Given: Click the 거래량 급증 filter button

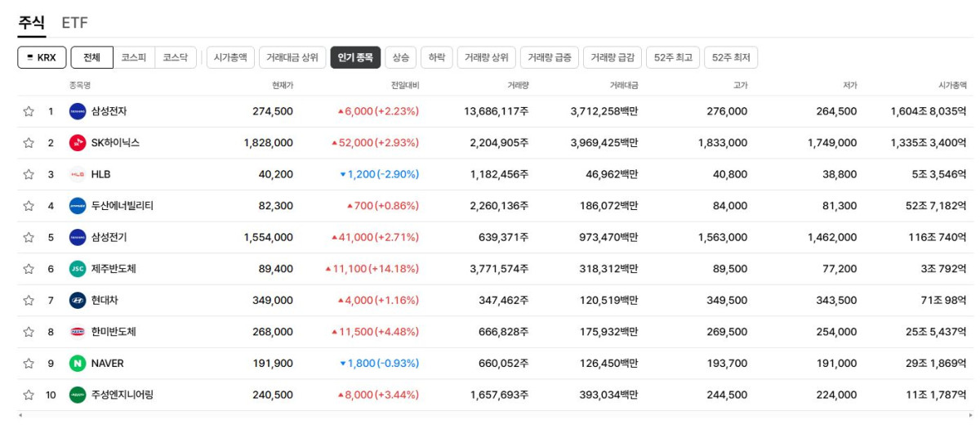Looking at the screenshot, I should [550, 57].
